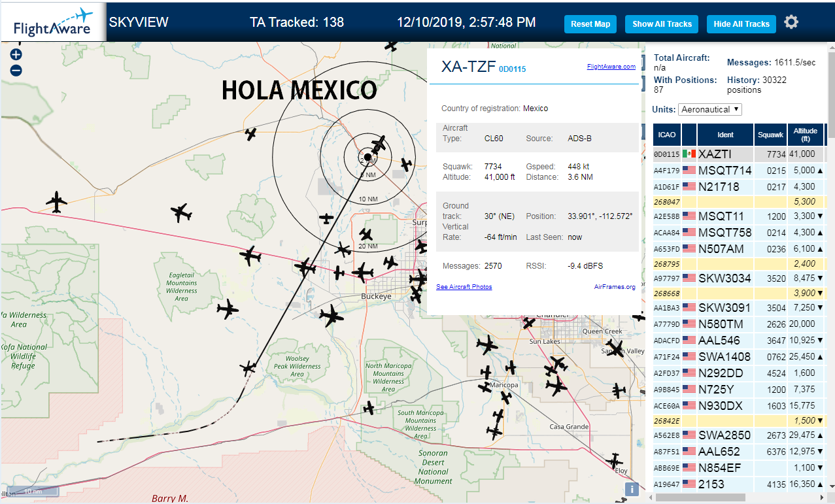Viewport: 835px width, 504px height.
Task: Click the Casa Grande label on map
Action: click(568, 427)
